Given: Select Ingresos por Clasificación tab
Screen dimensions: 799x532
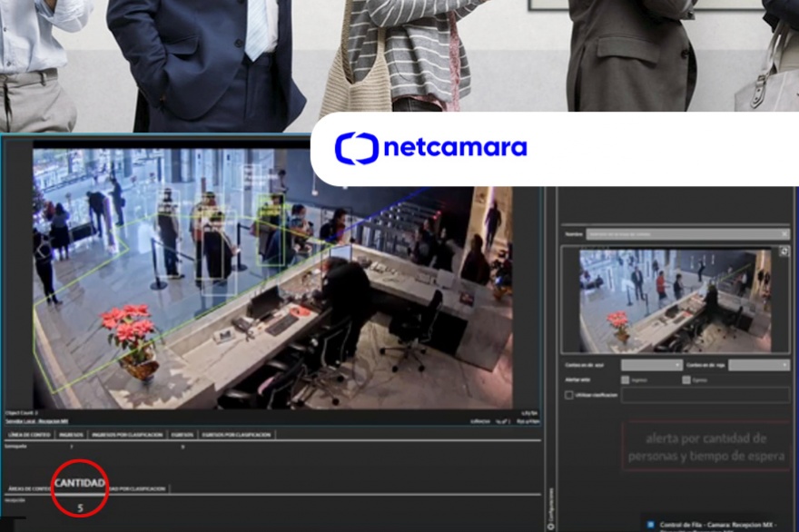Looking at the screenshot, I should (127, 435).
